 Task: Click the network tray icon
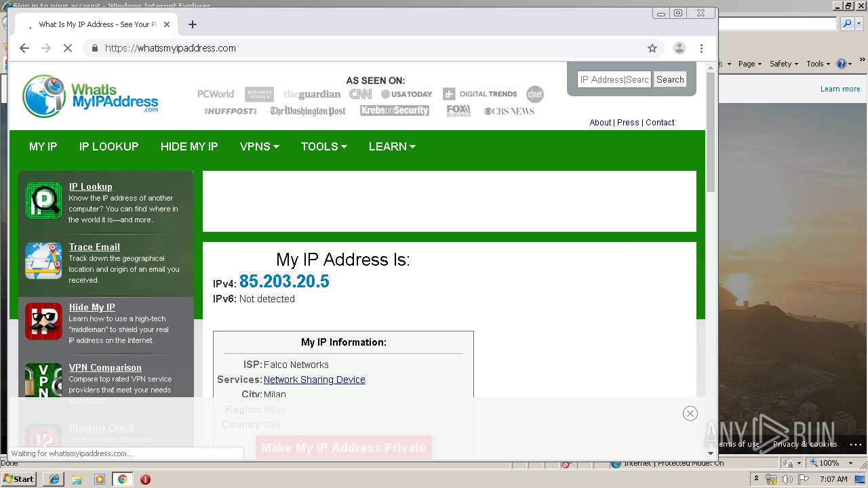771,479
